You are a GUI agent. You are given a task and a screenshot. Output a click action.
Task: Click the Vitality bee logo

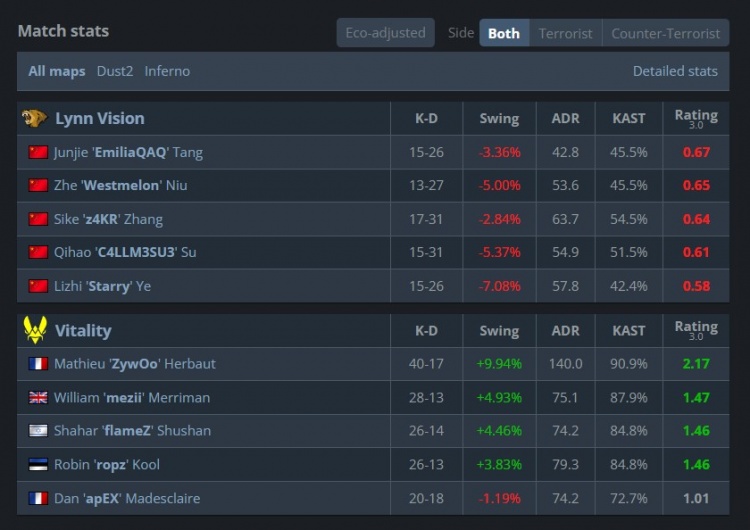point(35,330)
